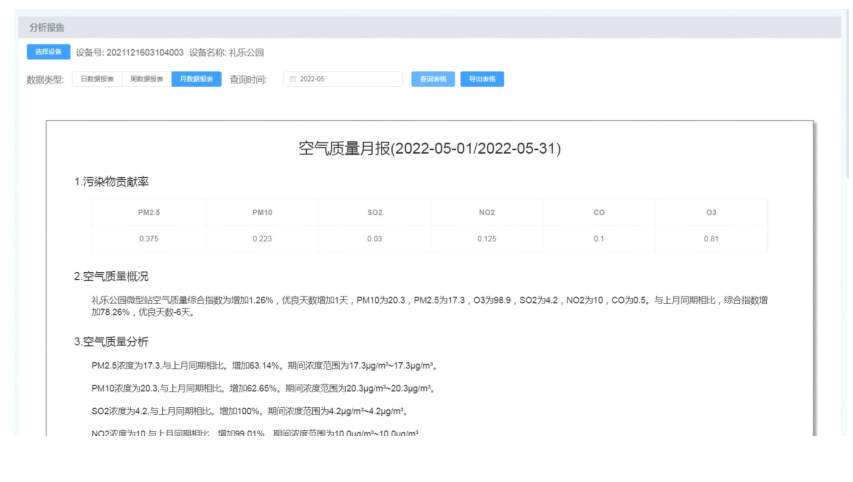Click the PM2.5 column header

click(x=149, y=212)
